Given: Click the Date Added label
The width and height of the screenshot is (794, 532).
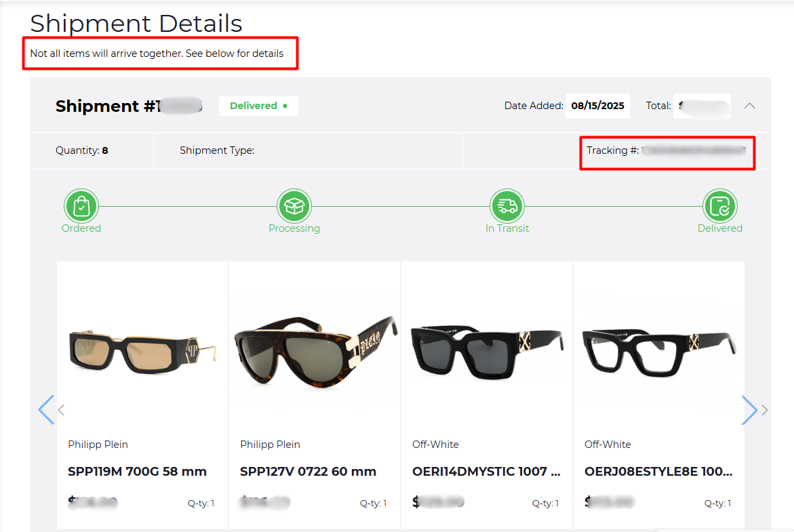Looking at the screenshot, I should click(x=534, y=106).
